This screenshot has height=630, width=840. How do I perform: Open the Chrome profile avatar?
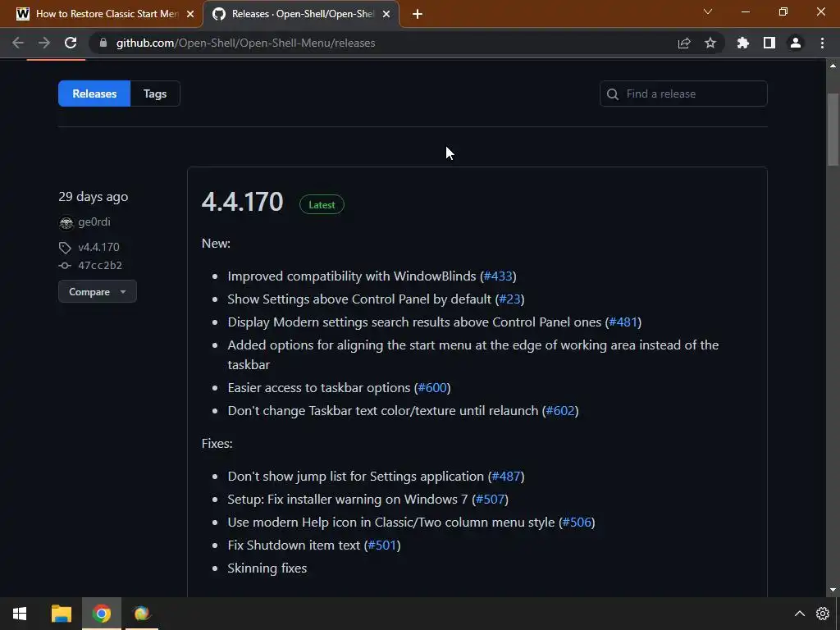(x=796, y=43)
